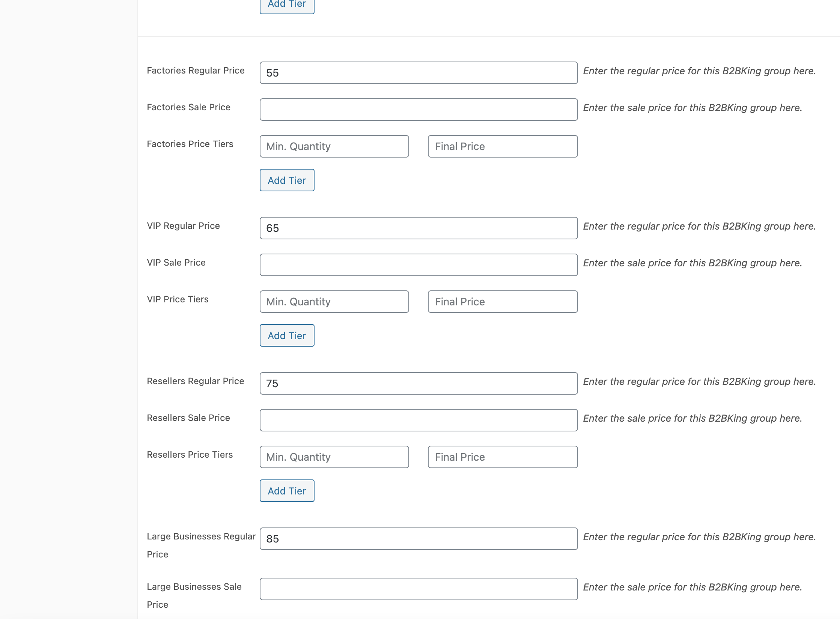
Task: Add a tier under Resellers Price Tiers
Action: 287,491
